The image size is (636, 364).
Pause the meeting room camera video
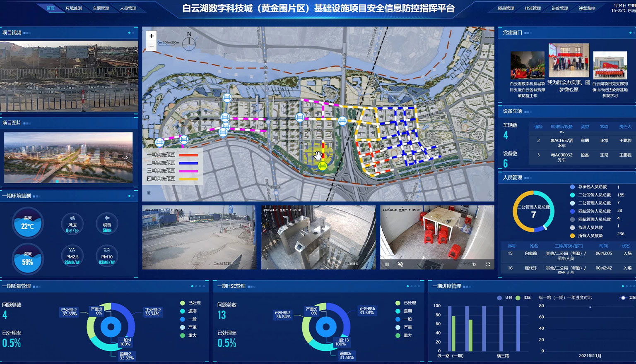click(x=387, y=264)
